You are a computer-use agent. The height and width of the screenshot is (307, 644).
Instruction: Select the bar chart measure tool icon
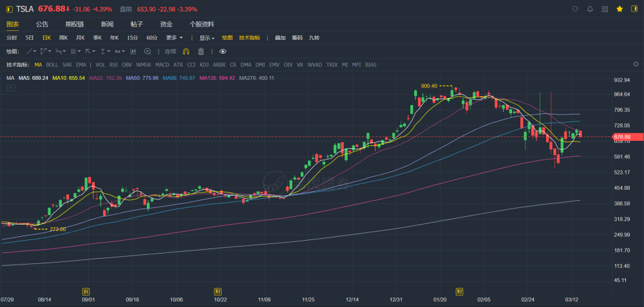tap(133, 51)
